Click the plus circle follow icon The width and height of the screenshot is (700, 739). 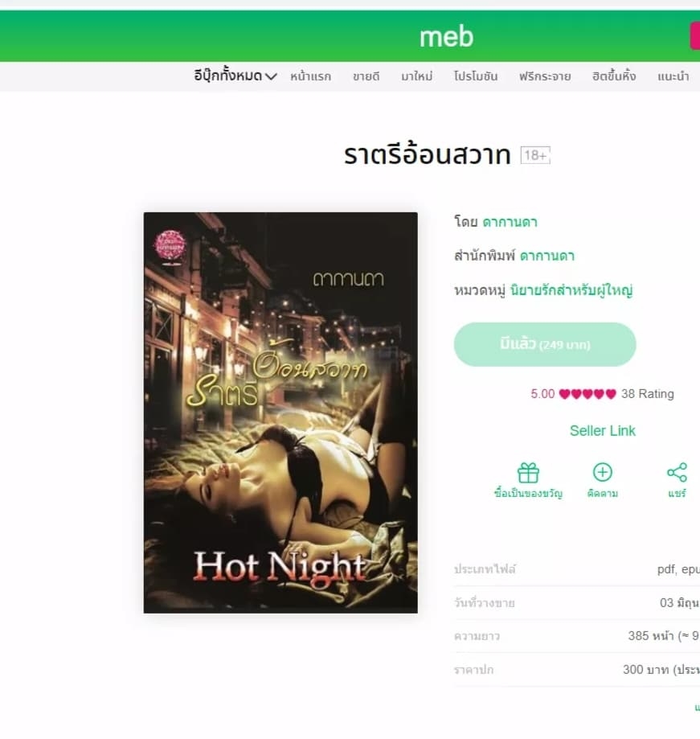tap(603, 472)
